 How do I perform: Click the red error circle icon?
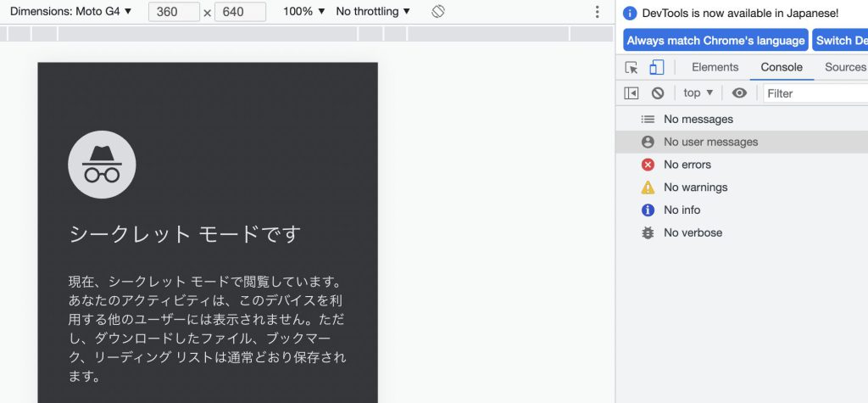[x=648, y=165]
